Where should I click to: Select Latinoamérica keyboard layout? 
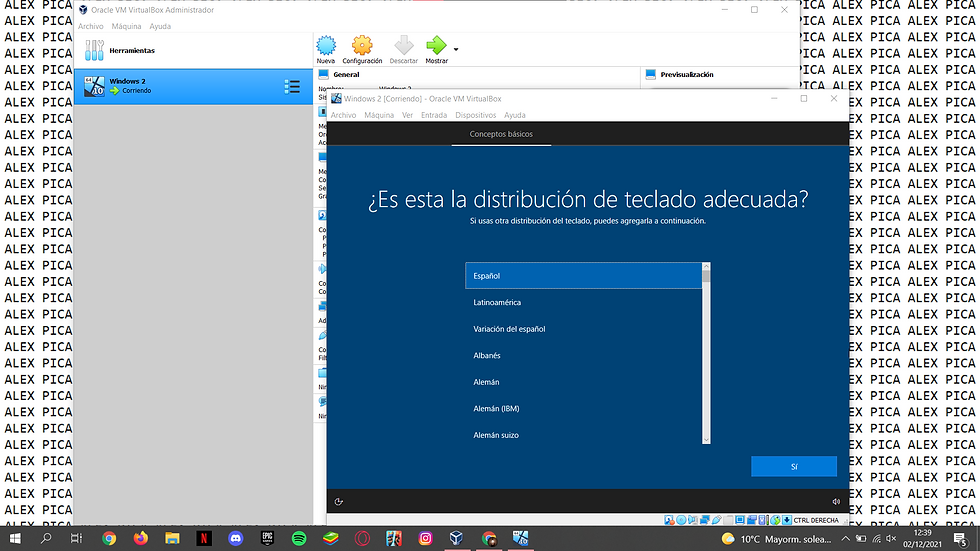pyautogui.click(x=584, y=302)
